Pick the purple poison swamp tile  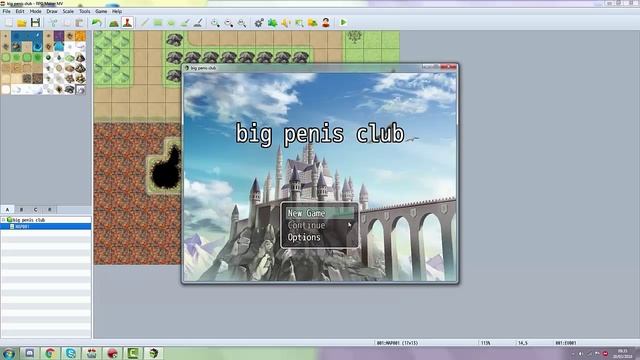tap(59, 36)
